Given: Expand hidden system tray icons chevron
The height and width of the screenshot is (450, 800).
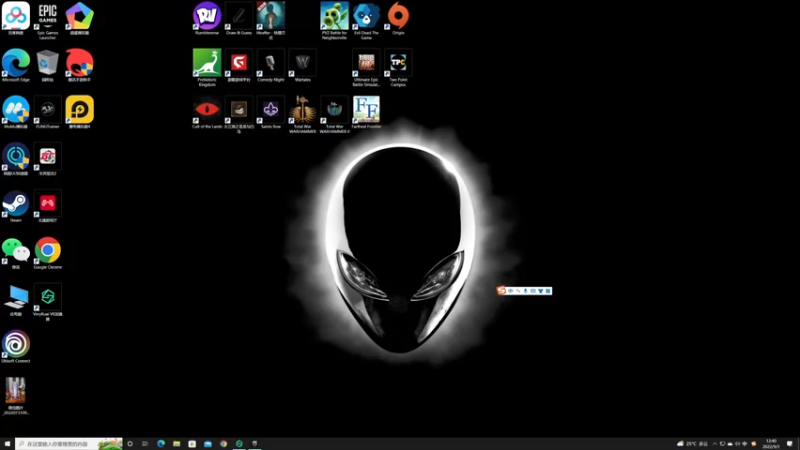Looking at the screenshot, I should (x=715, y=444).
